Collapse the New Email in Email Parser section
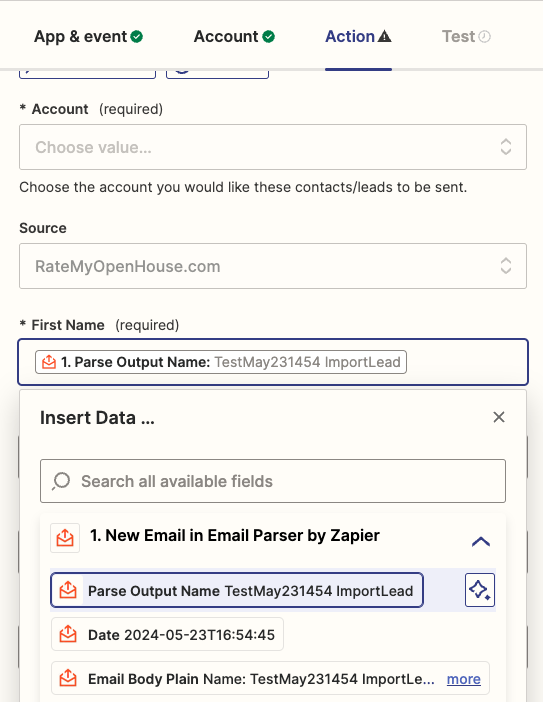Image resolution: width=543 pixels, height=702 pixels. 481,542
